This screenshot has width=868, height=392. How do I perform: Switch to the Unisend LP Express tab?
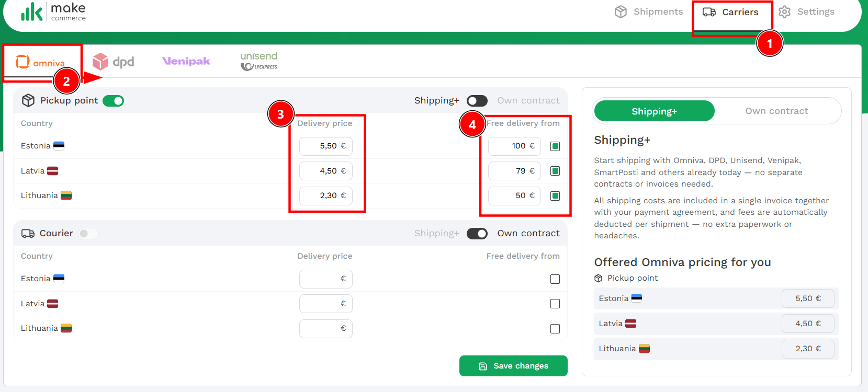pyautogui.click(x=259, y=61)
